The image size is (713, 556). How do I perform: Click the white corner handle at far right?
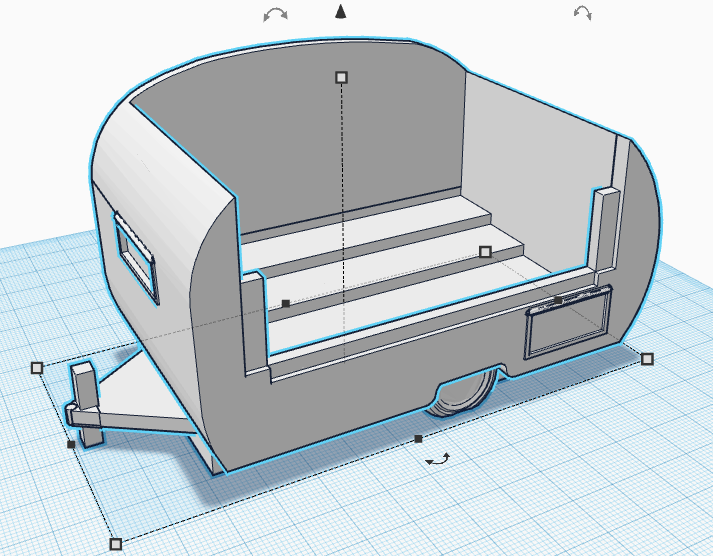[647, 359]
